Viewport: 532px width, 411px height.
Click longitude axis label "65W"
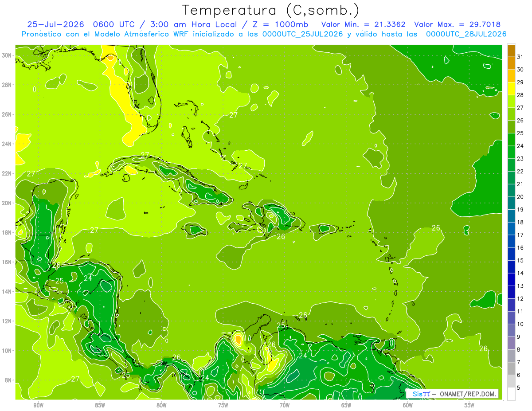coord(346,406)
